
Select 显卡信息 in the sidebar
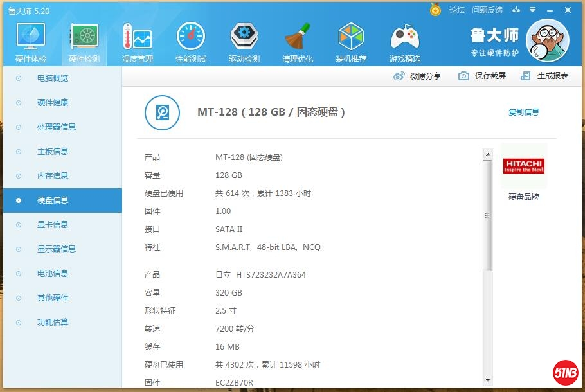pos(53,224)
